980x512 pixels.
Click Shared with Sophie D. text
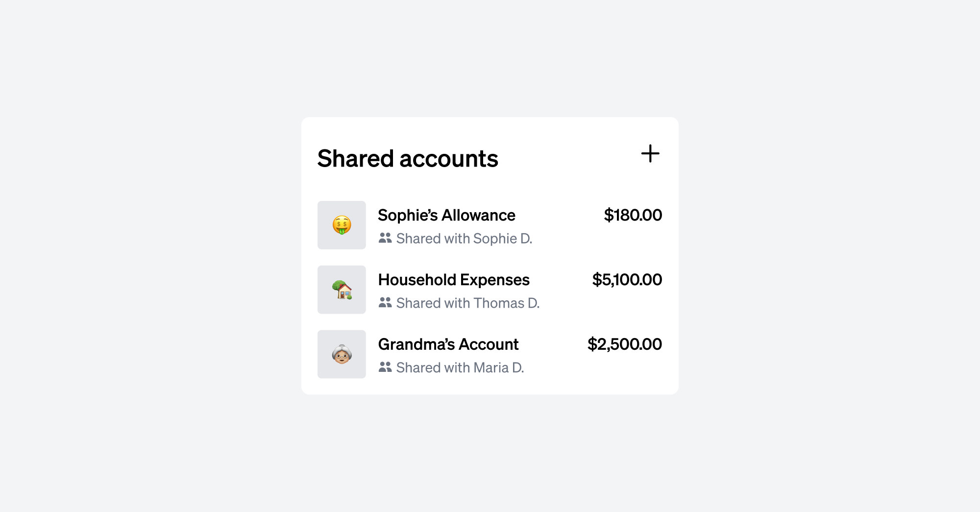click(x=465, y=238)
